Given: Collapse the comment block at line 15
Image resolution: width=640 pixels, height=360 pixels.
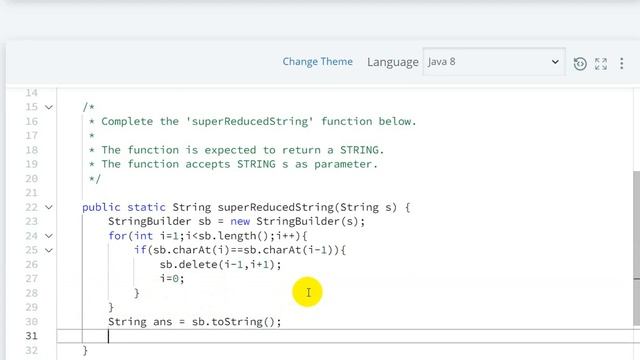Looking at the screenshot, I should tap(49, 107).
